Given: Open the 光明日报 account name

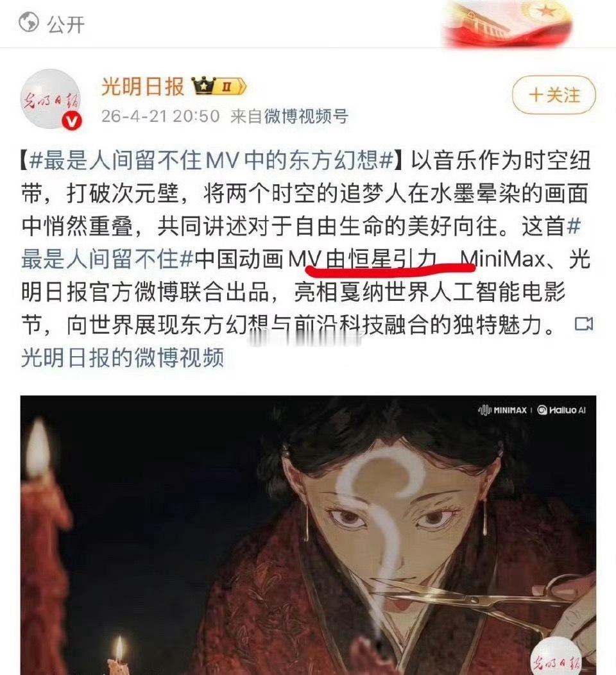Looking at the screenshot, I should click(x=142, y=87).
